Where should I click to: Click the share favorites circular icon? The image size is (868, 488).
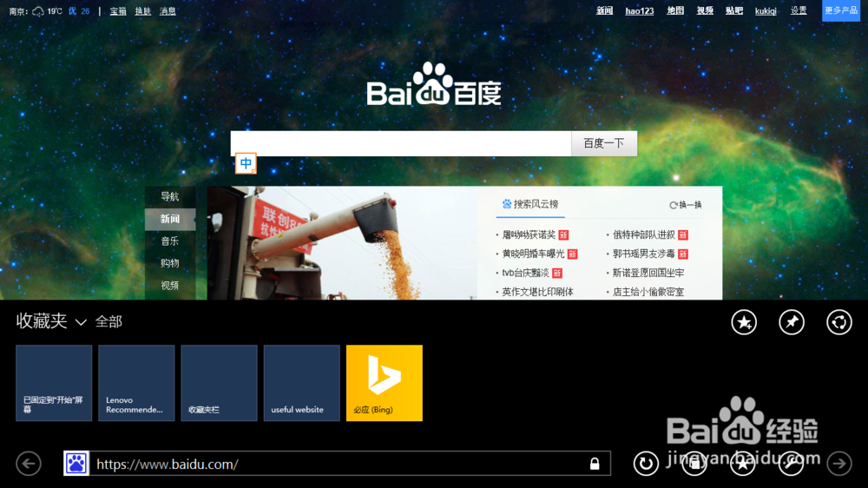[839, 322]
